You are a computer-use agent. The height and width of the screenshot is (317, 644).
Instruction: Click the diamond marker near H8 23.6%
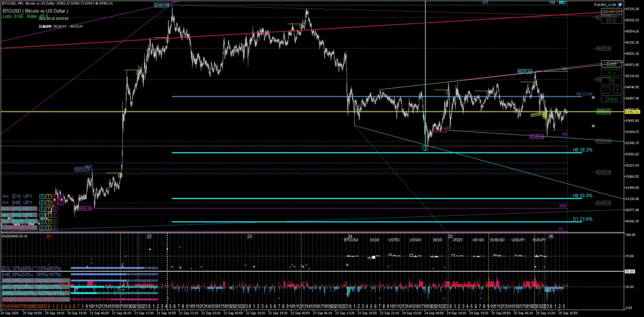click(593, 98)
